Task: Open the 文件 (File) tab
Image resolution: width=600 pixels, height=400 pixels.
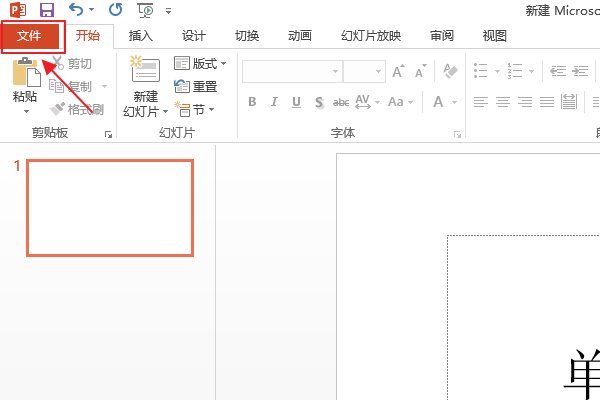Action: pyautogui.click(x=30, y=36)
